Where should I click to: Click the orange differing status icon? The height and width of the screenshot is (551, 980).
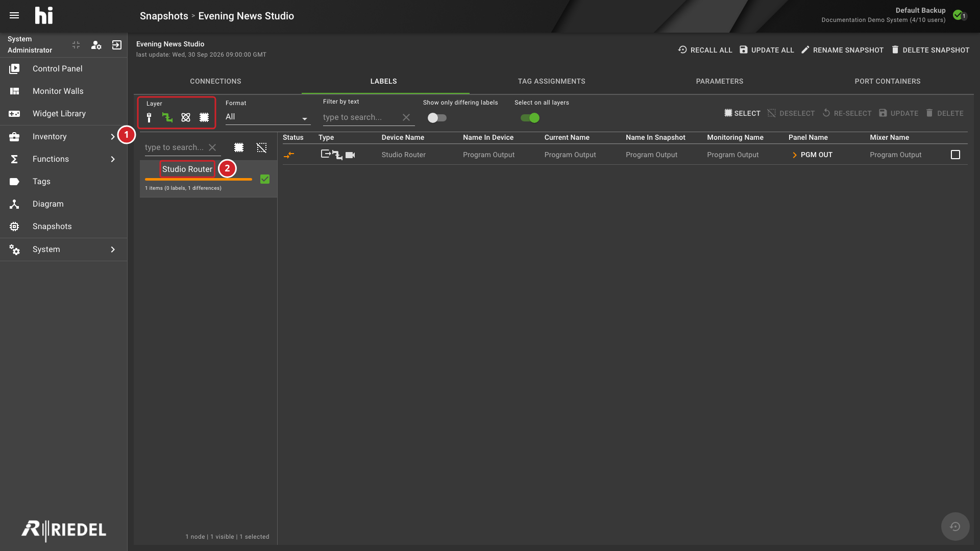289,155
